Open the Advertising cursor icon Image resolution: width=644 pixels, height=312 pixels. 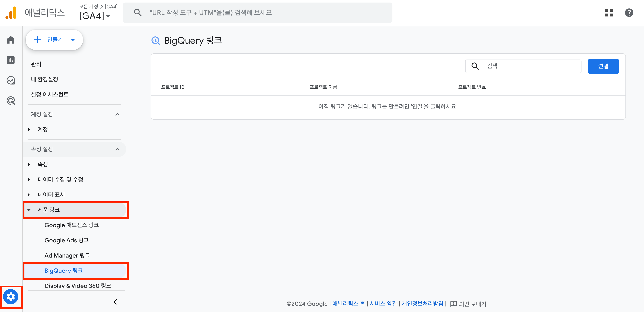[11, 101]
